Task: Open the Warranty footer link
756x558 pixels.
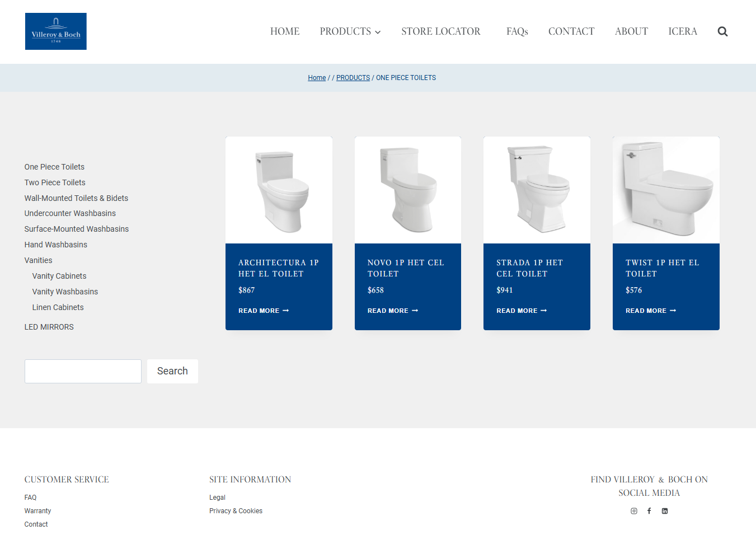Action: point(37,511)
